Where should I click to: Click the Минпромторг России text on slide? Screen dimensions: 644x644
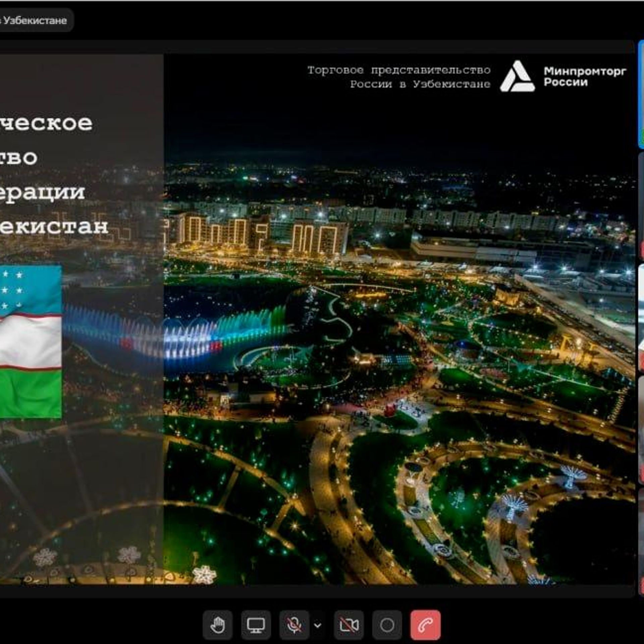pos(585,76)
